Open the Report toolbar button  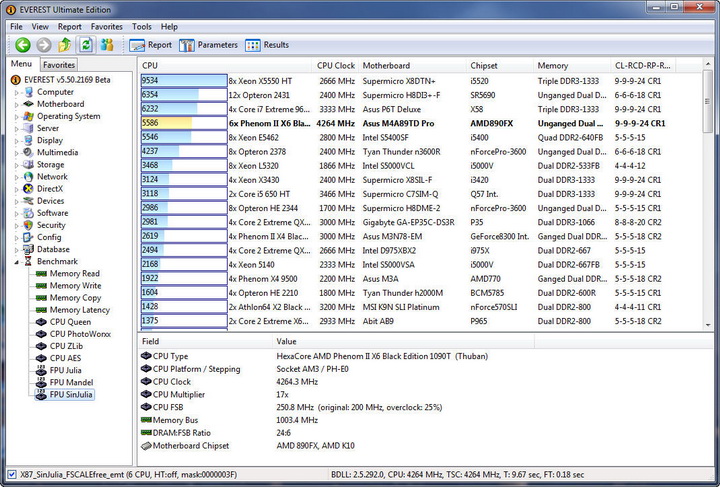point(150,45)
